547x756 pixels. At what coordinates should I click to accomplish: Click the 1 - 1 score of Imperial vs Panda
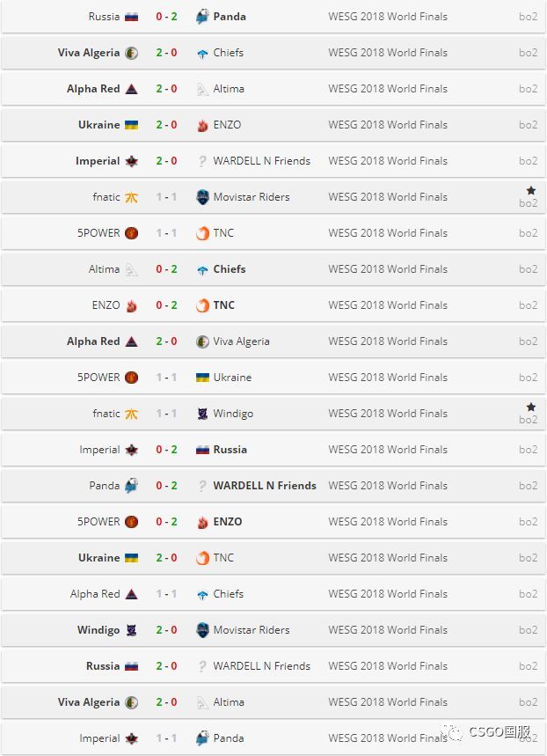point(166,738)
